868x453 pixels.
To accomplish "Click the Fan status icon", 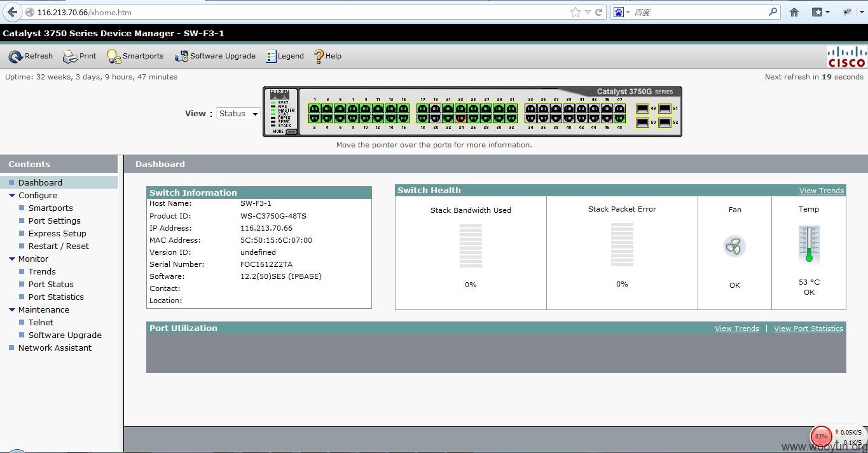I will pos(734,247).
